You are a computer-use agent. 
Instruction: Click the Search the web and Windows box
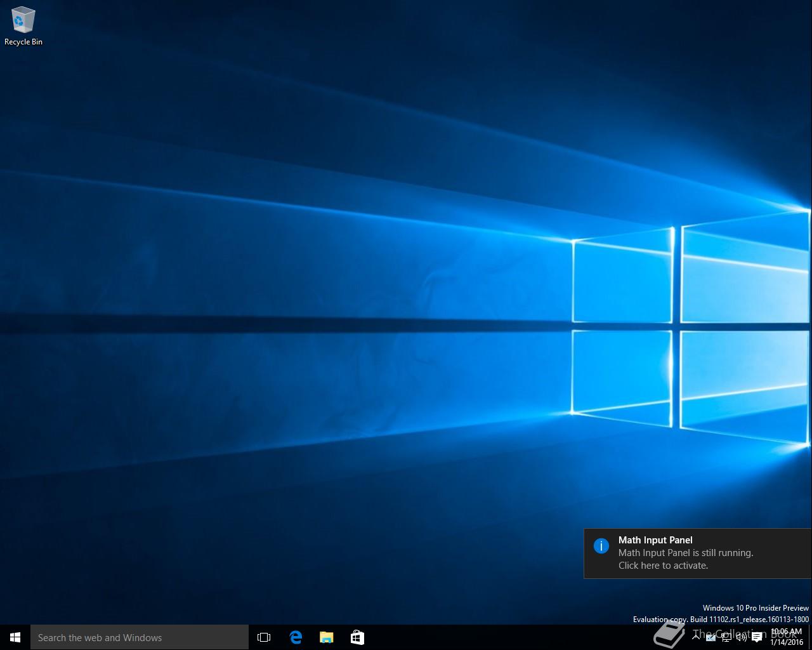(x=140, y=637)
